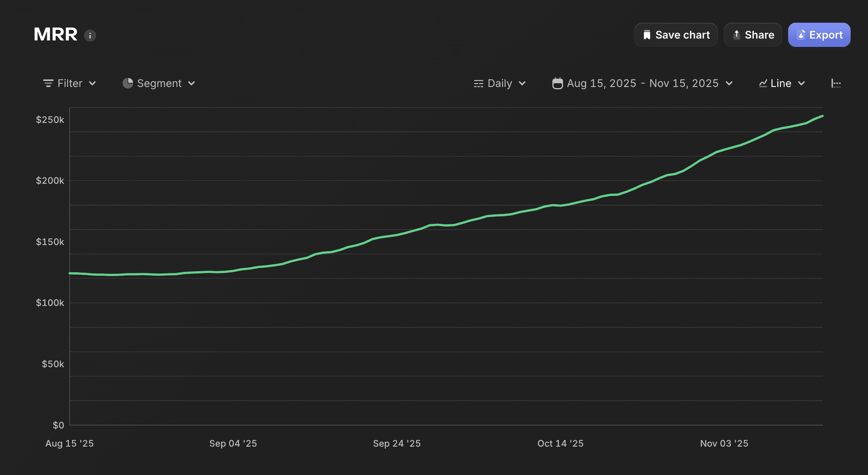This screenshot has width=868, height=475.
Task: Click the download icon in Export
Action: click(x=801, y=35)
